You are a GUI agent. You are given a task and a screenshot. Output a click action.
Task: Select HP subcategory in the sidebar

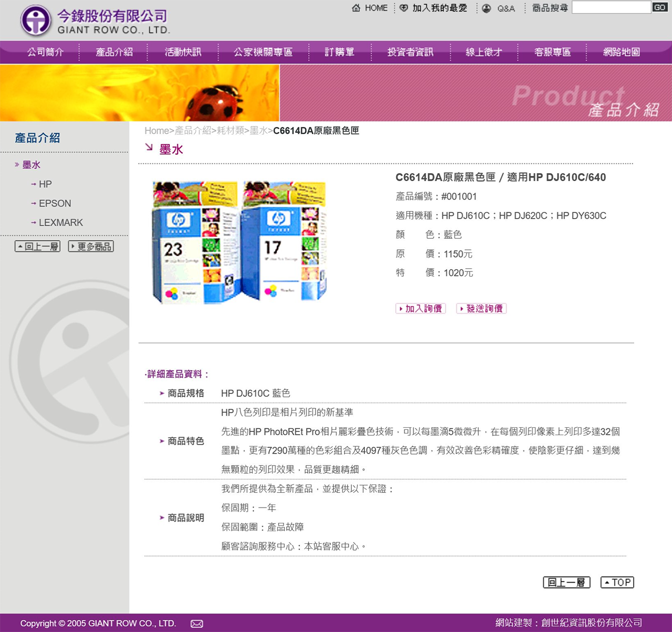45,184
